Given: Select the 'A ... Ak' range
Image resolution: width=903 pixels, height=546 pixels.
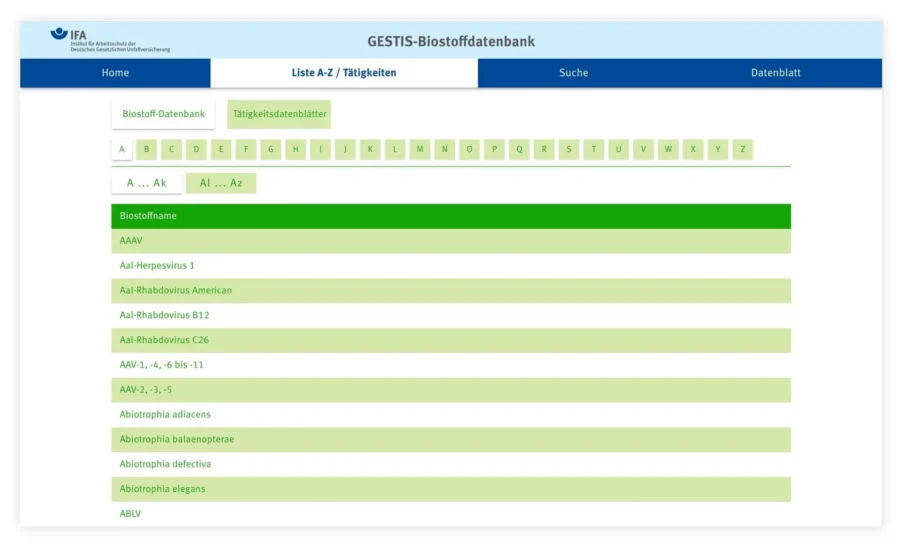Looking at the screenshot, I should 146,183.
